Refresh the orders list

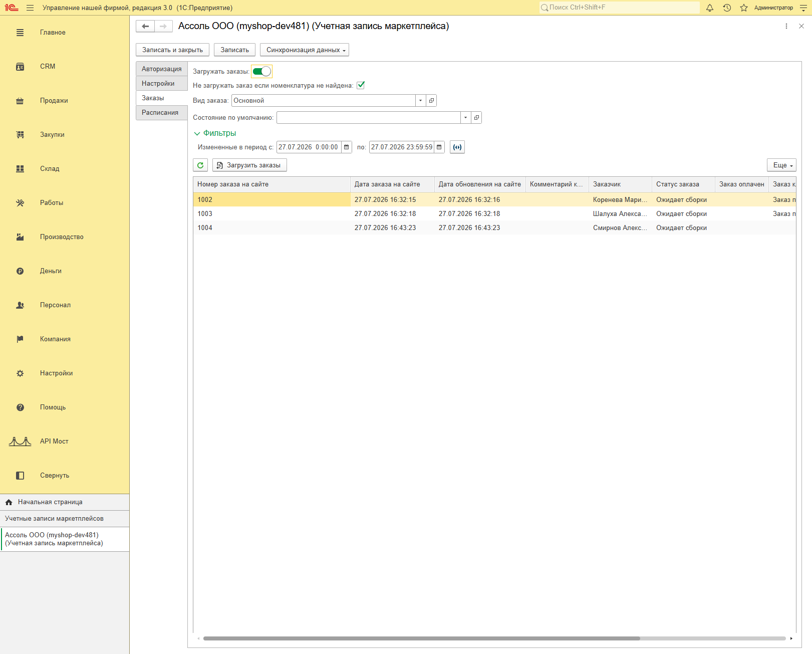(200, 165)
